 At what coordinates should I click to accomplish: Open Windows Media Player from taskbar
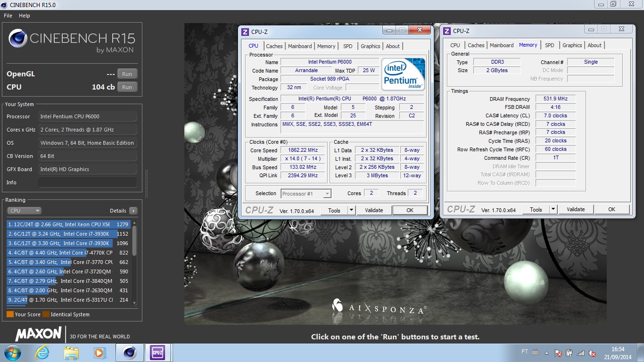click(x=99, y=353)
